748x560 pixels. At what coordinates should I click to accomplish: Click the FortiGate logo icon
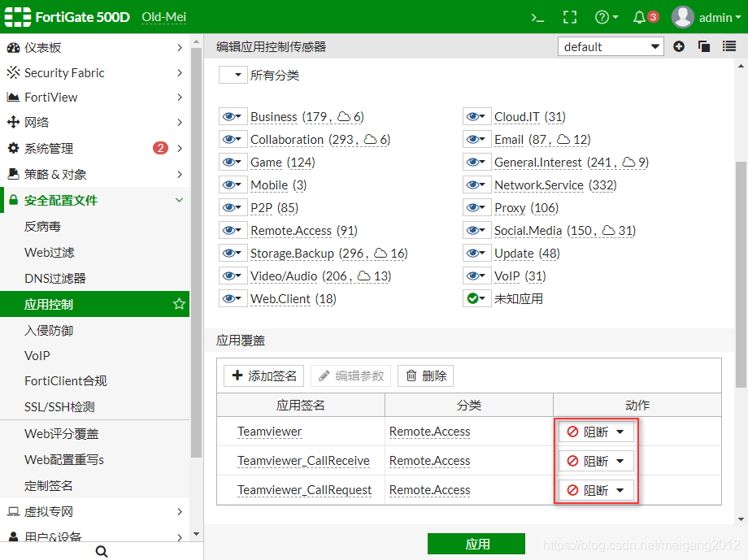click(x=18, y=17)
